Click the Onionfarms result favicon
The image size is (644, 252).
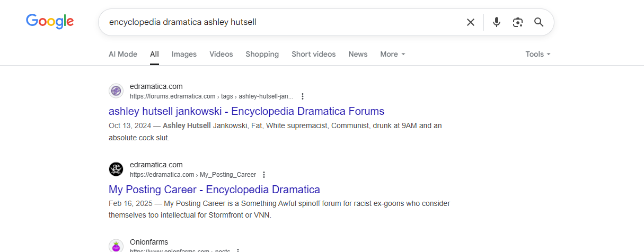[116, 246]
